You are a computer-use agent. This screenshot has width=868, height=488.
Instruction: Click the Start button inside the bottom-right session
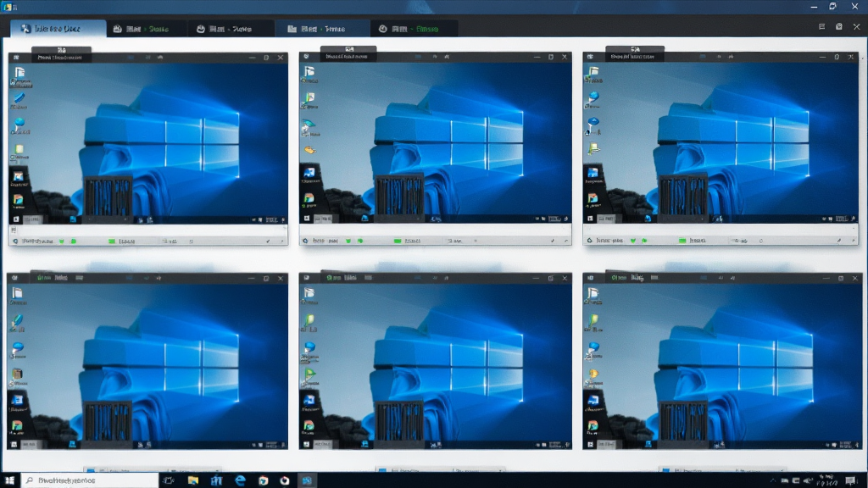(x=590, y=444)
